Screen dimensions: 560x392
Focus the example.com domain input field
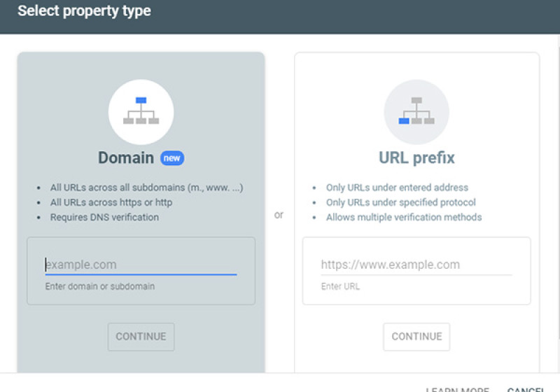coord(141,265)
